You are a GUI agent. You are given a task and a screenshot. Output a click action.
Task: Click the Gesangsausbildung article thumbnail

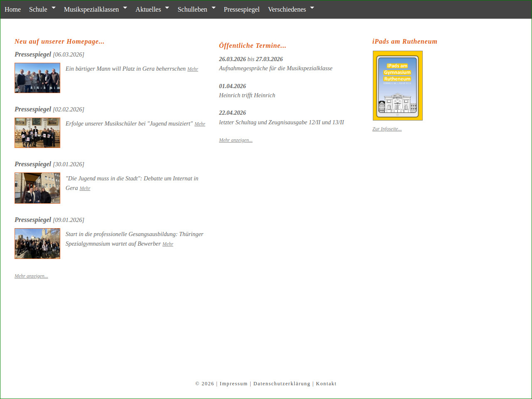(37, 244)
